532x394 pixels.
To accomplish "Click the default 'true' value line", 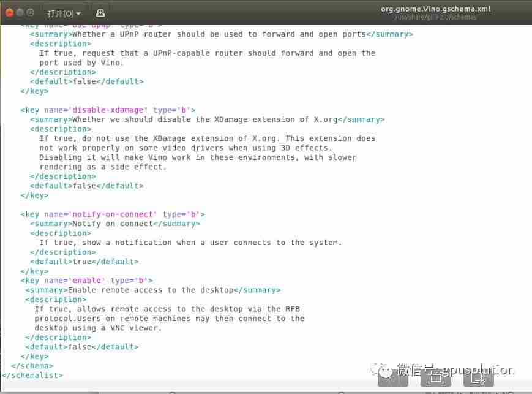I will pyautogui.click(x=84, y=262).
